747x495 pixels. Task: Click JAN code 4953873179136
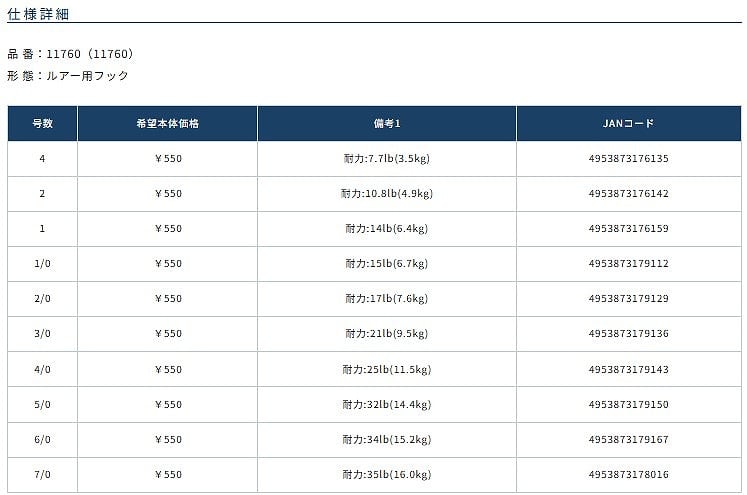(629, 333)
